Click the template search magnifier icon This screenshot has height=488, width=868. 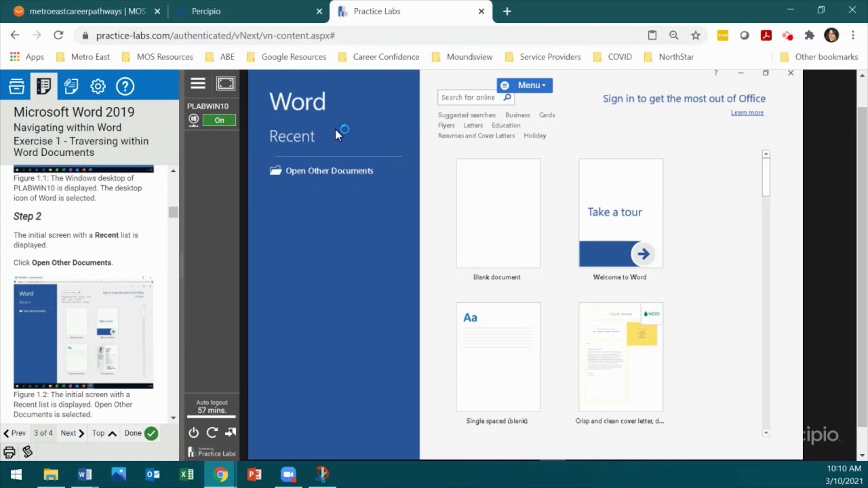507,98
